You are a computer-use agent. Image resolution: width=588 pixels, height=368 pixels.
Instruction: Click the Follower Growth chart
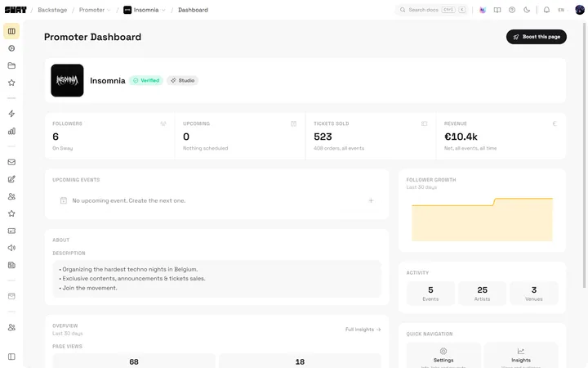pos(482,219)
